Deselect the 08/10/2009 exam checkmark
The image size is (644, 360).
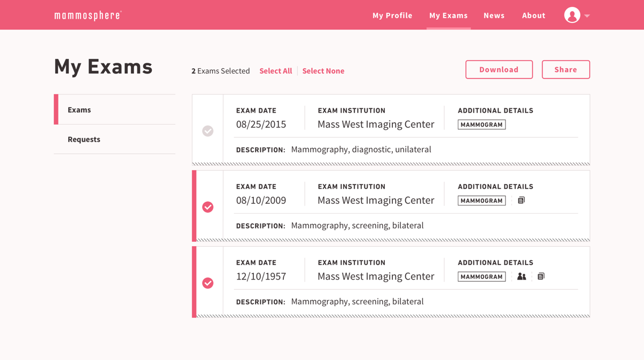(208, 207)
